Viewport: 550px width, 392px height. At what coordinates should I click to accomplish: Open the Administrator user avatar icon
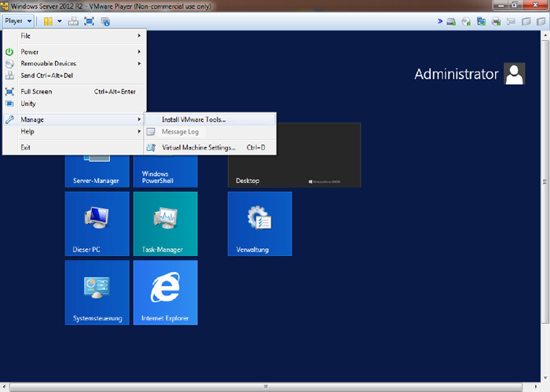pyautogui.click(x=514, y=74)
